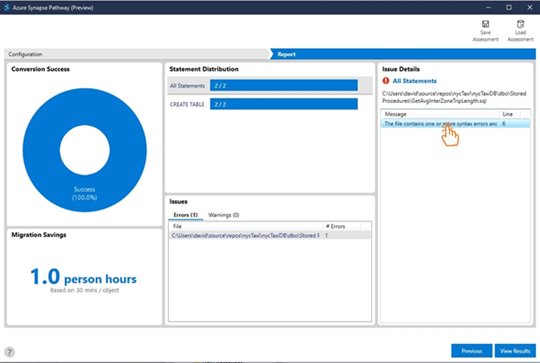
Task: Switch to the Errors (1) tab
Action: [x=185, y=215]
